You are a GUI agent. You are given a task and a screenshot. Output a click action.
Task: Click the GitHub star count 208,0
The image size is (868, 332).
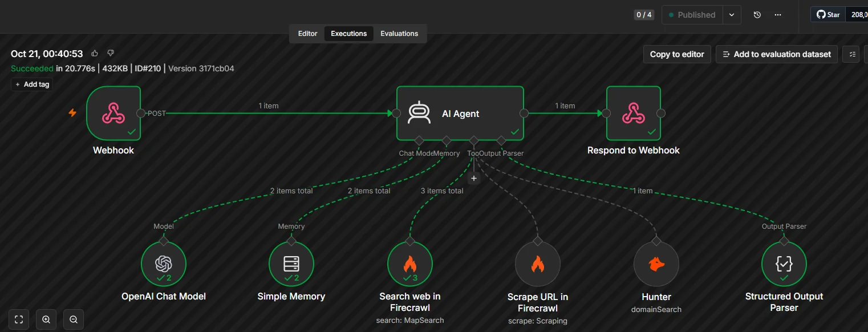857,15
